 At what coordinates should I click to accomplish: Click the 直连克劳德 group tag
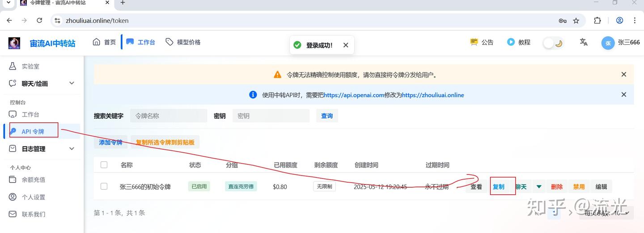click(241, 186)
